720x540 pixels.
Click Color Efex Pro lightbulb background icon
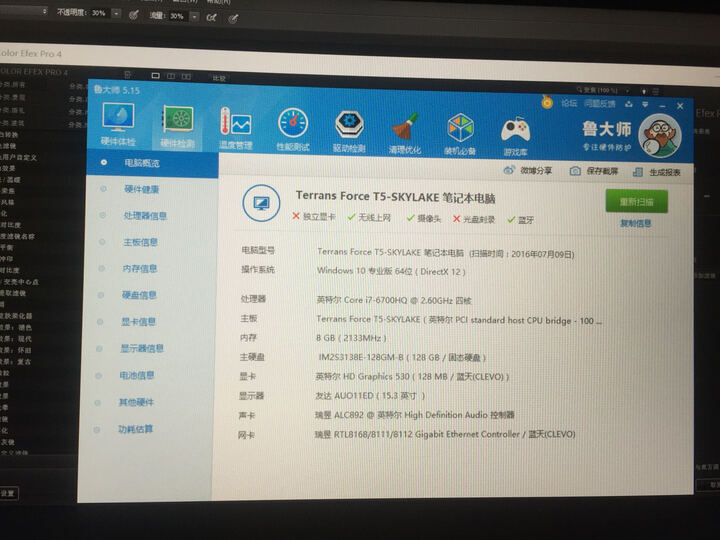pyautogui.click(x=644, y=91)
